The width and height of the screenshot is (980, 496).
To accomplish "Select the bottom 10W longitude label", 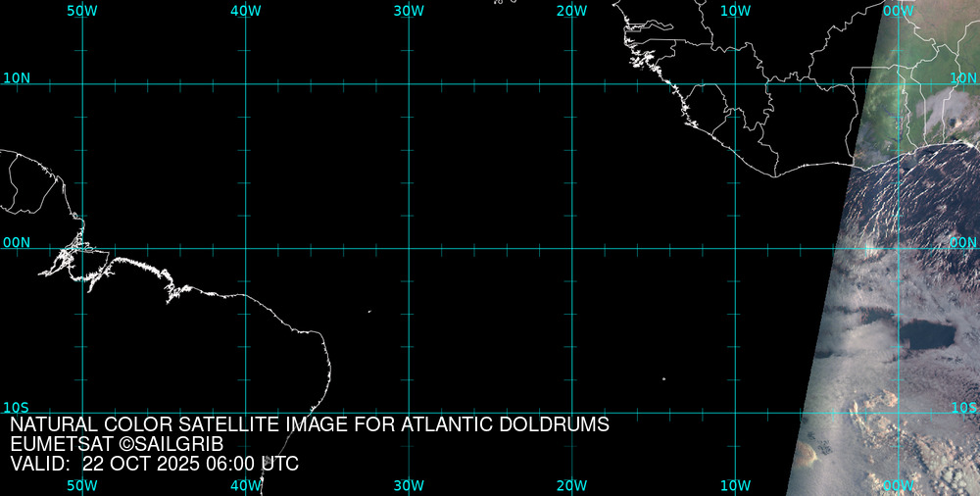I will coord(735,485).
